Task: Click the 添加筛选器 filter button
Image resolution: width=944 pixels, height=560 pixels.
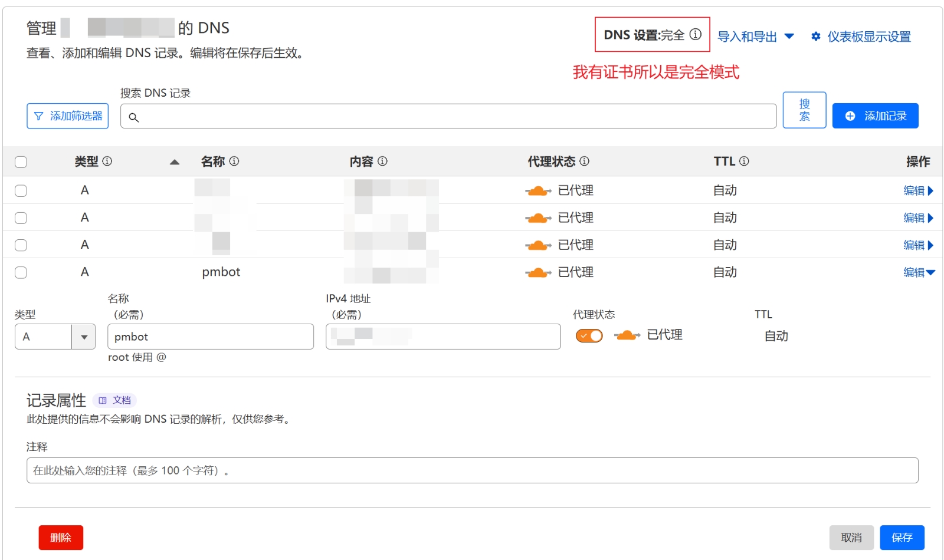Action: click(68, 116)
